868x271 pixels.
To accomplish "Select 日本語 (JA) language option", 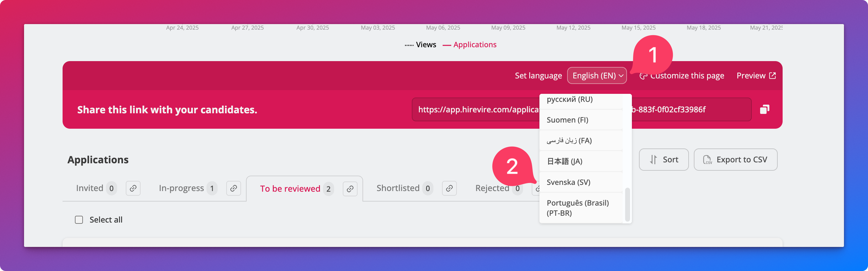I will point(564,161).
